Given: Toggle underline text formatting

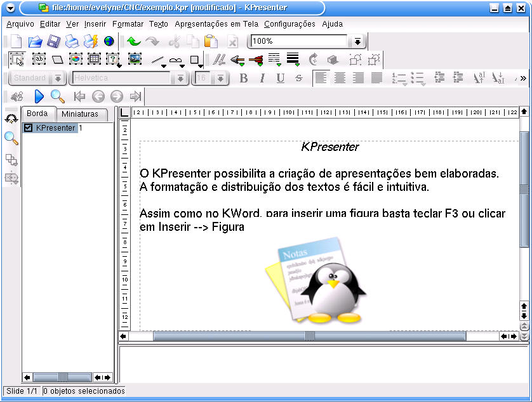Looking at the screenshot, I should coord(280,78).
